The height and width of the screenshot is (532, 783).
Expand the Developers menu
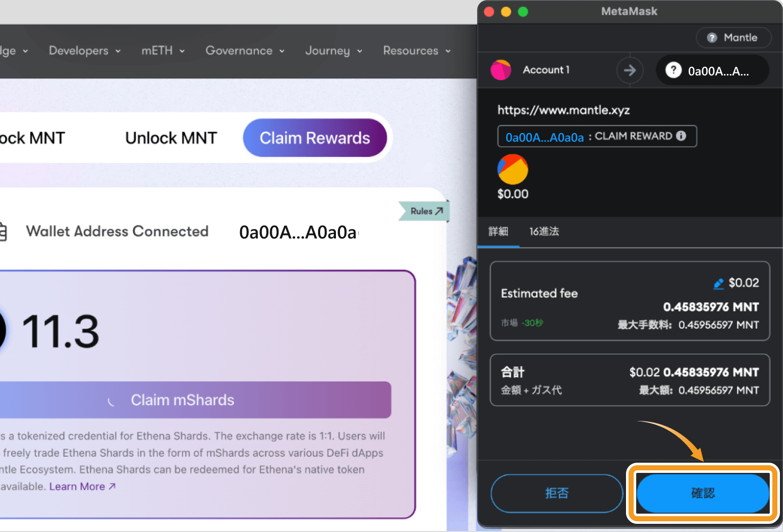pyautogui.click(x=85, y=50)
